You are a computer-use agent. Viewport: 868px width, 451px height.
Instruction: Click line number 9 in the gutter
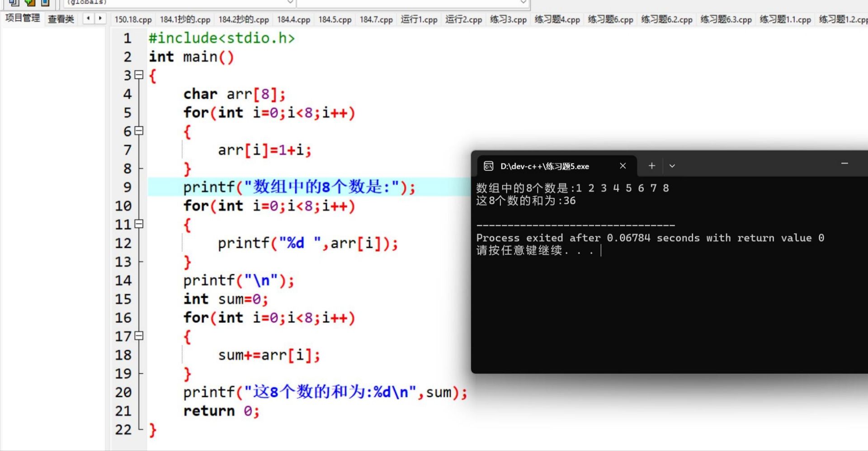pyautogui.click(x=127, y=187)
